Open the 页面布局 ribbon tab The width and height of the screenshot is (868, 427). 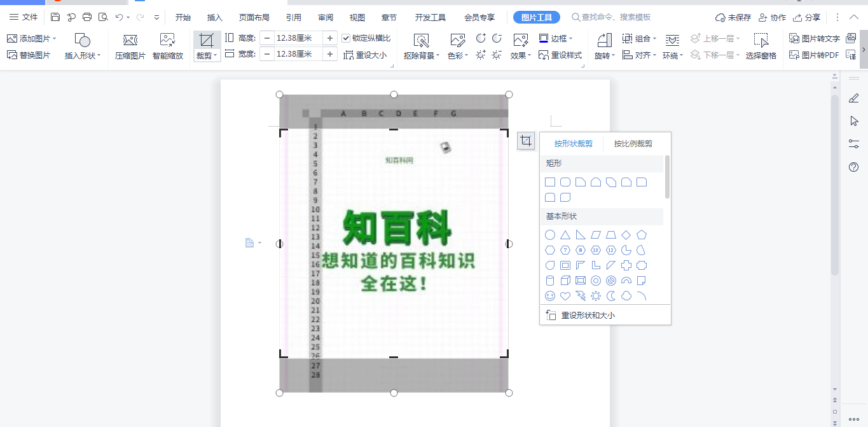(x=254, y=17)
